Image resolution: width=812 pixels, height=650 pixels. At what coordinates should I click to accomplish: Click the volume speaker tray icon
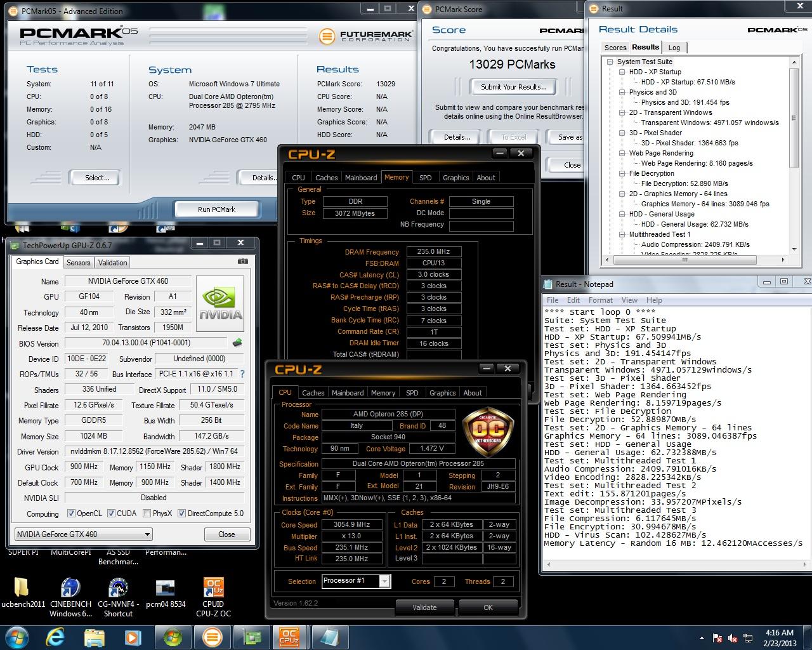(x=733, y=638)
